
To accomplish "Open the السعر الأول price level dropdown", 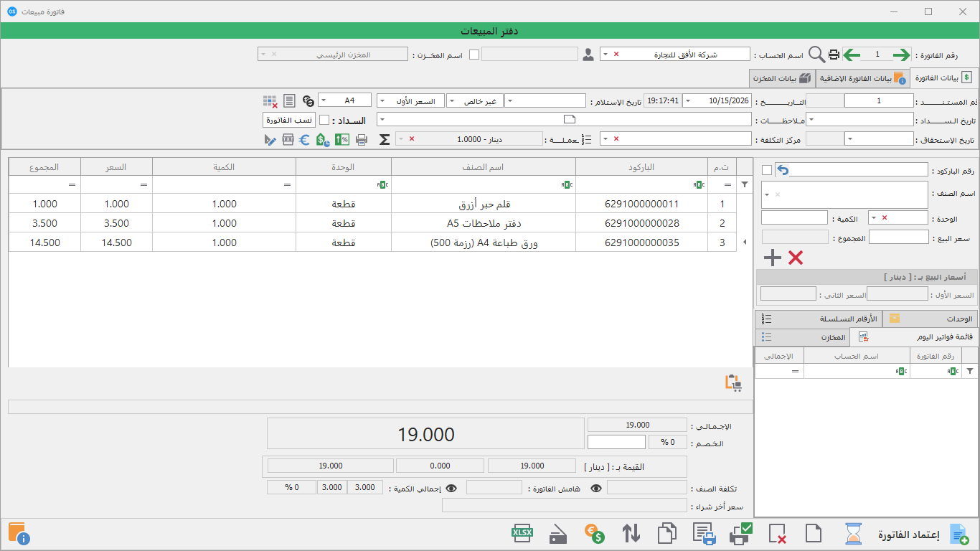I will tap(382, 101).
